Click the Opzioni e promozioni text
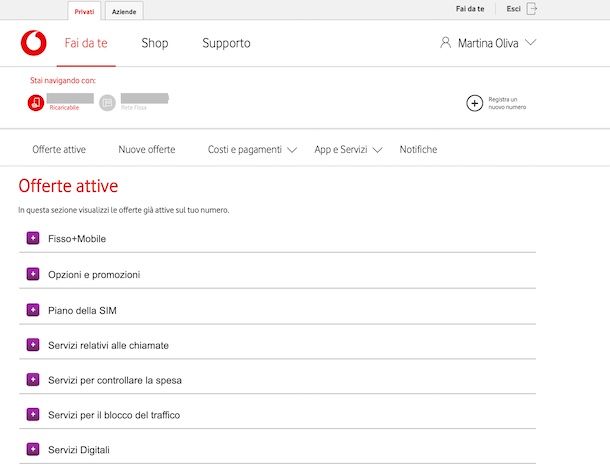This screenshot has height=474, width=610. coord(94,275)
